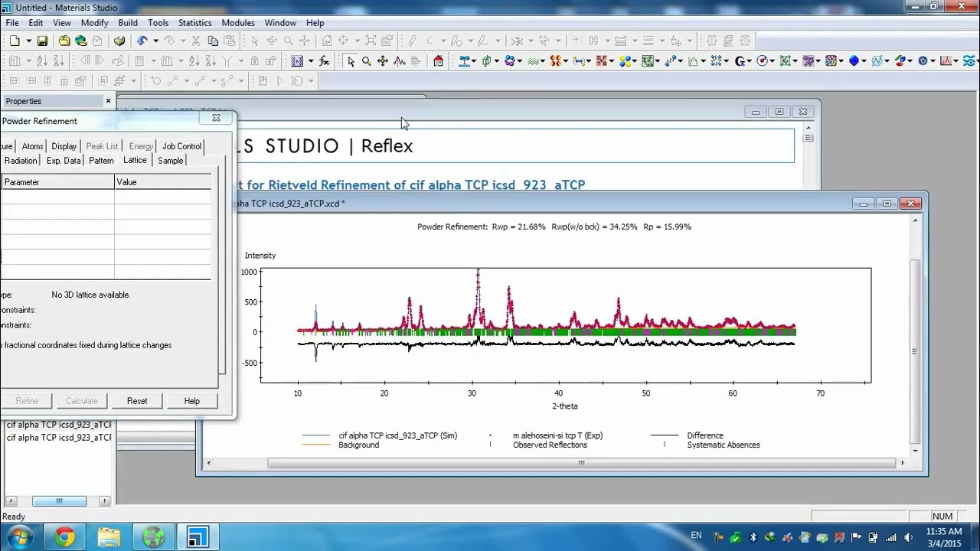
Task: Choose the Selection arrow tool
Action: 351,61
